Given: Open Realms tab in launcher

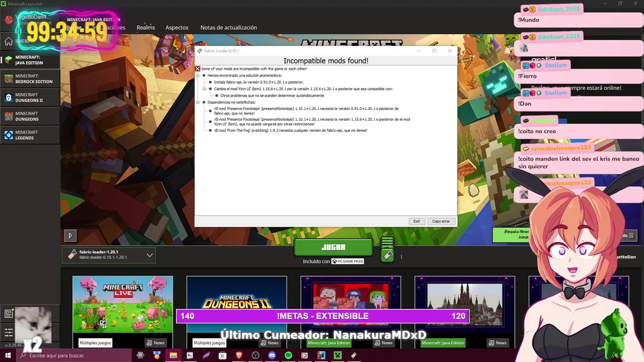Looking at the screenshot, I should [x=146, y=28].
